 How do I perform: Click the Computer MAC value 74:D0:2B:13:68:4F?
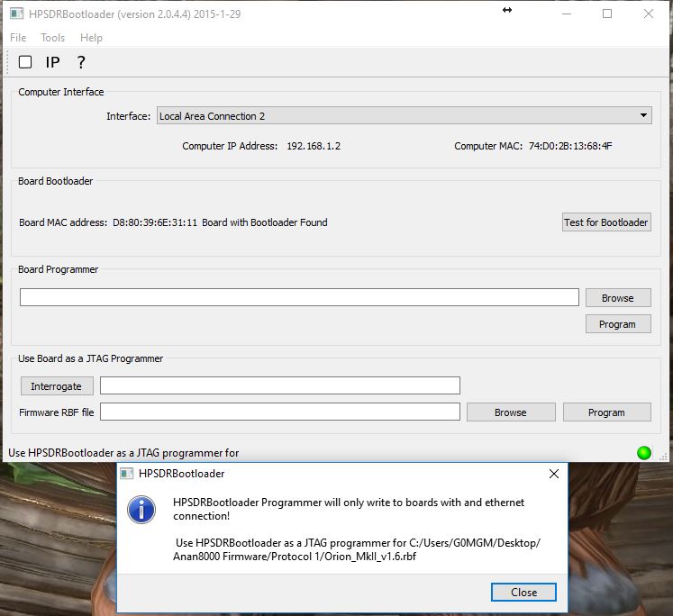[570, 146]
